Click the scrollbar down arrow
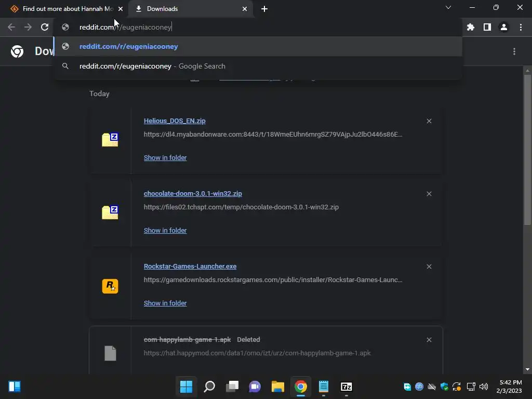 click(527, 369)
